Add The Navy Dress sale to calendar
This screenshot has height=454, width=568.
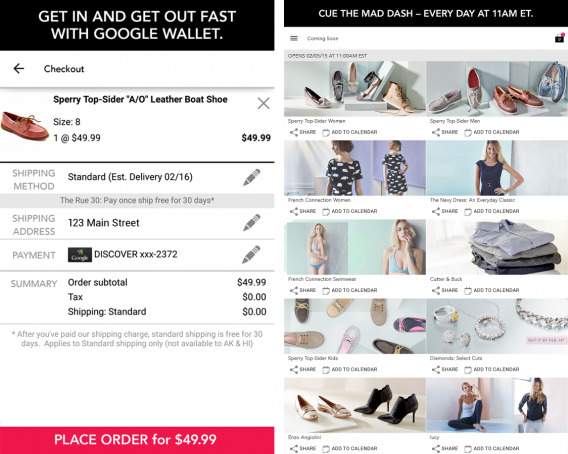coord(492,211)
